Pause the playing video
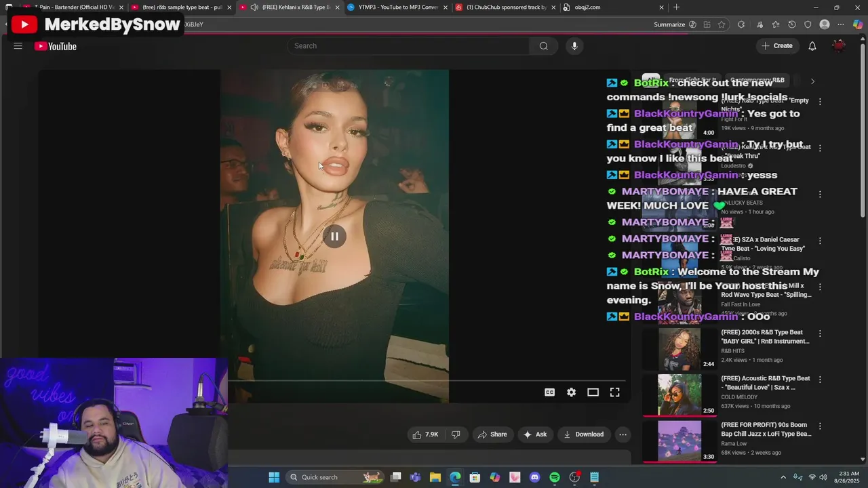 point(334,237)
